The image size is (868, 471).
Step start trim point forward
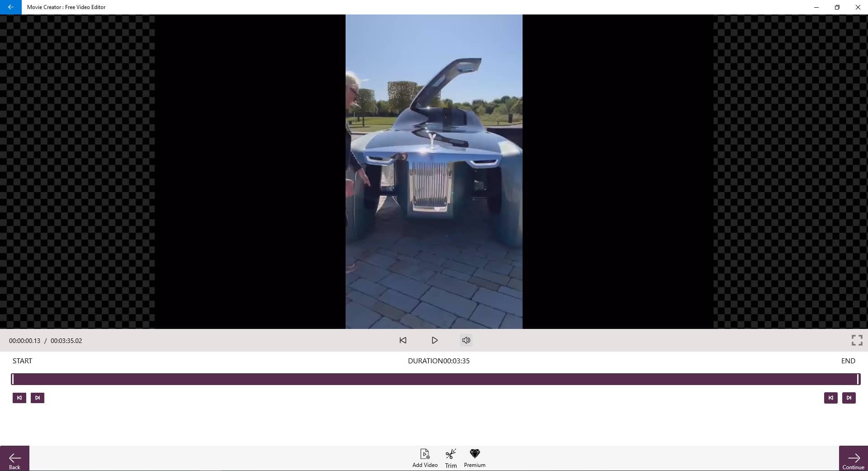[38, 398]
